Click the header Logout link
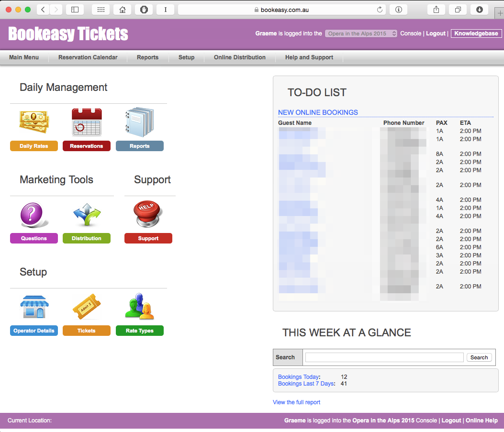 436,33
